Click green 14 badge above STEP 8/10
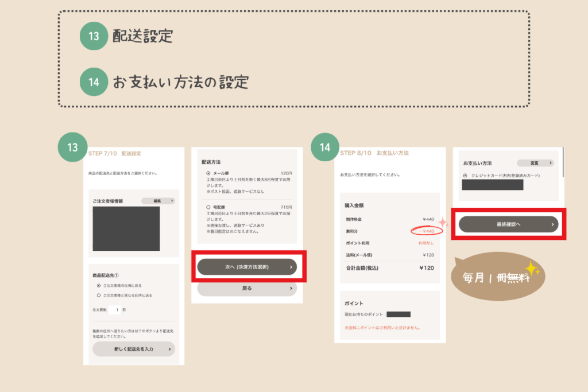The image size is (588, 392). (325, 148)
